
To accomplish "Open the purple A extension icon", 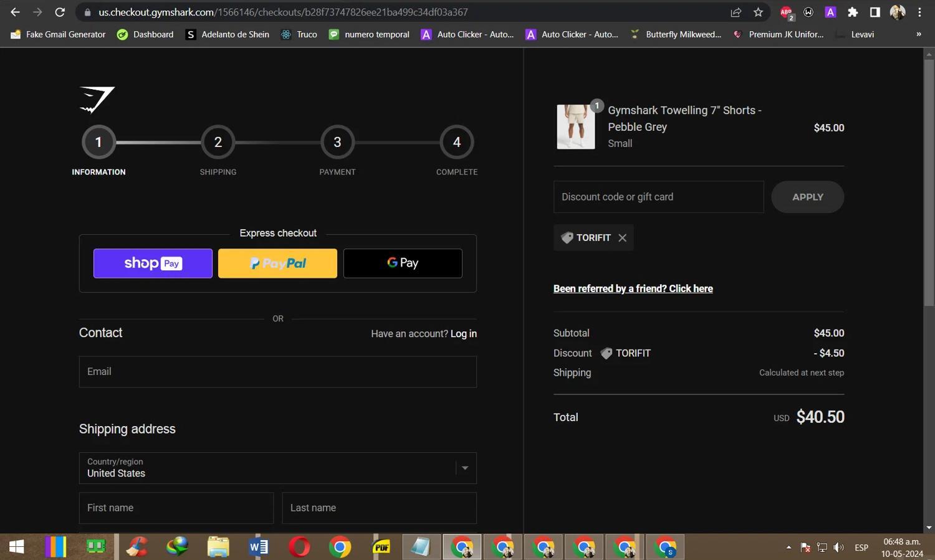I will pos(830,12).
